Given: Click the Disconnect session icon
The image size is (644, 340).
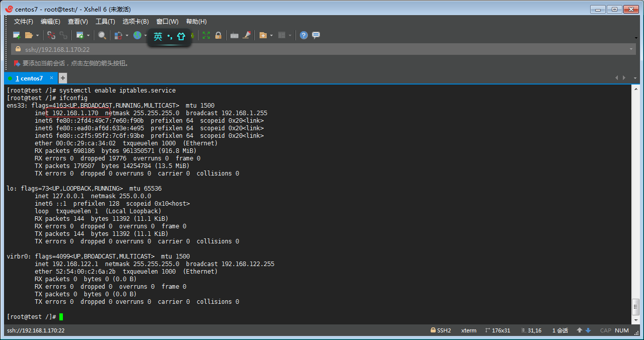Looking at the screenshot, I should pos(51,35).
